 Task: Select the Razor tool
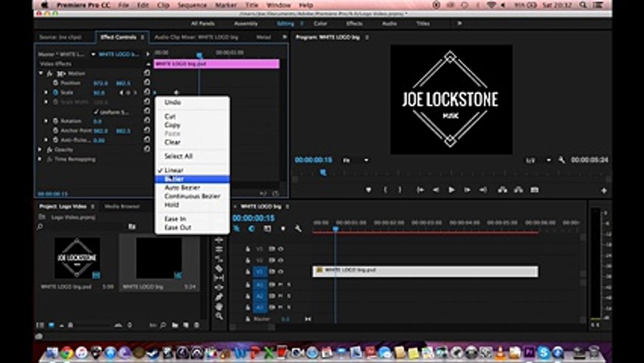pyautogui.click(x=219, y=269)
